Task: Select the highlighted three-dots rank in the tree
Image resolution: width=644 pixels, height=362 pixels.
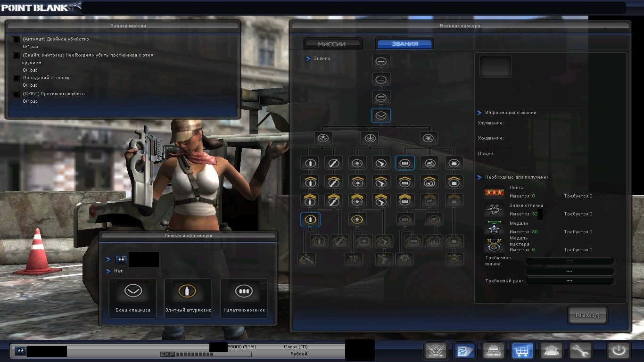Action: (x=405, y=163)
